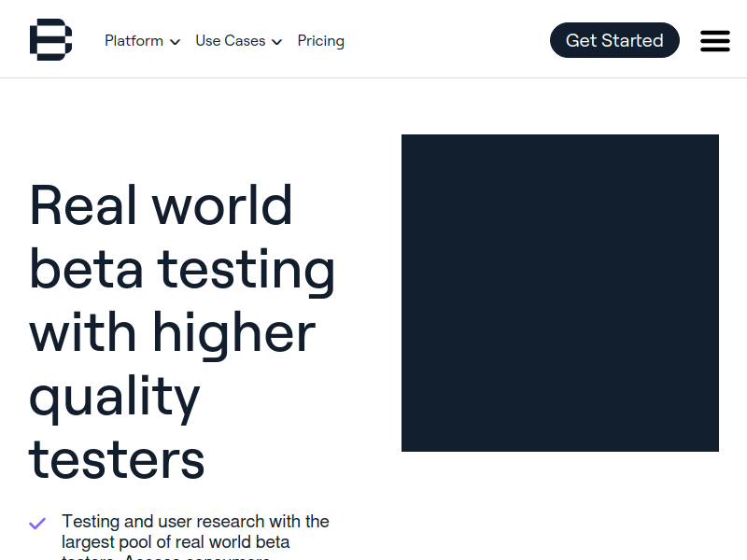Go to the Pricing page
This screenshot has width=747, height=560.
click(320, 41)
